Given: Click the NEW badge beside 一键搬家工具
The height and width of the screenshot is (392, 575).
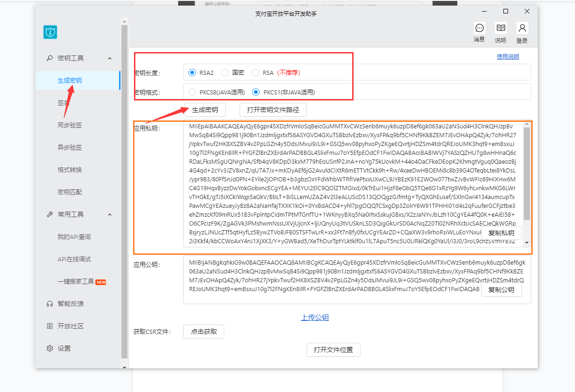Looking at the screenshot, I should pyautogui.click(x=101, y=282).
